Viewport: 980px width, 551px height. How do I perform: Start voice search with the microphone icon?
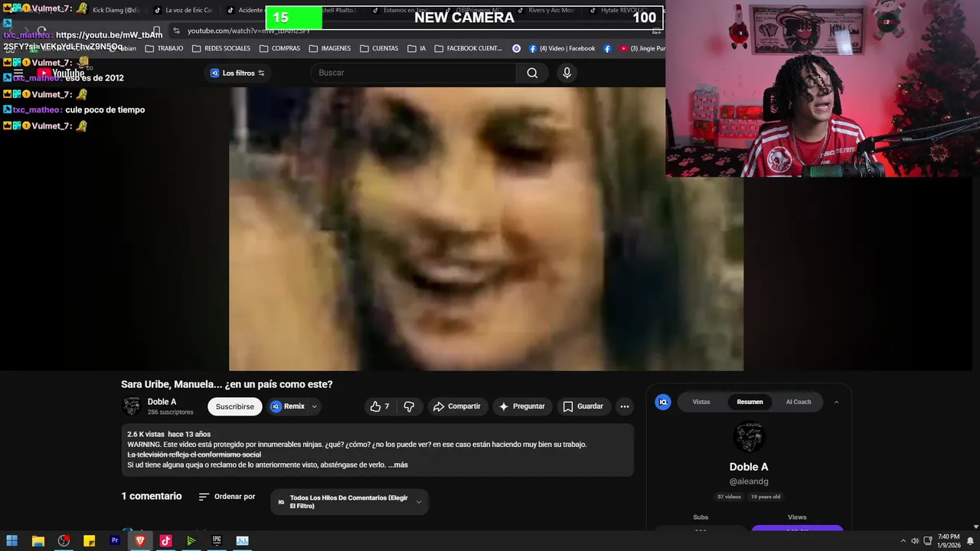coord(567,73)
